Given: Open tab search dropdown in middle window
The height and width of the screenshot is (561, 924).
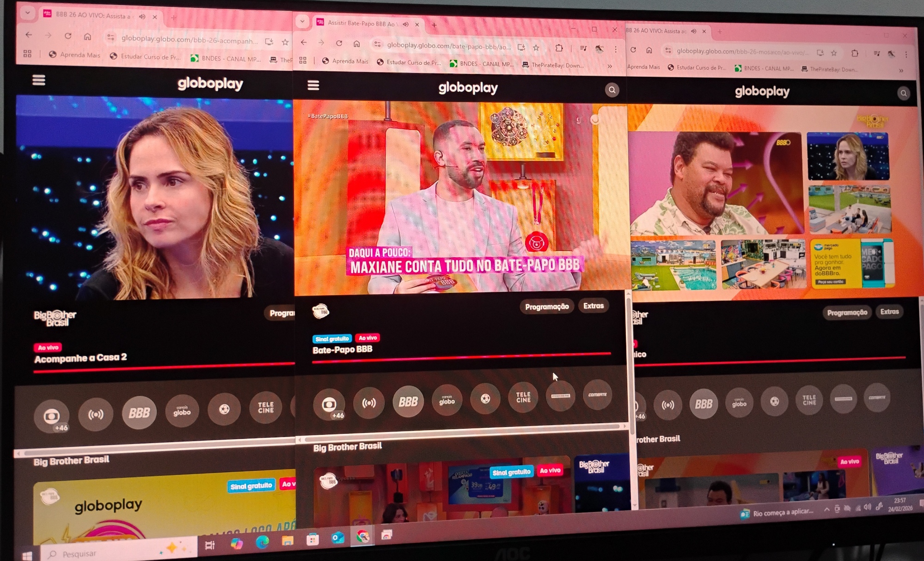Looking at the screenshot, I should 302,21.
